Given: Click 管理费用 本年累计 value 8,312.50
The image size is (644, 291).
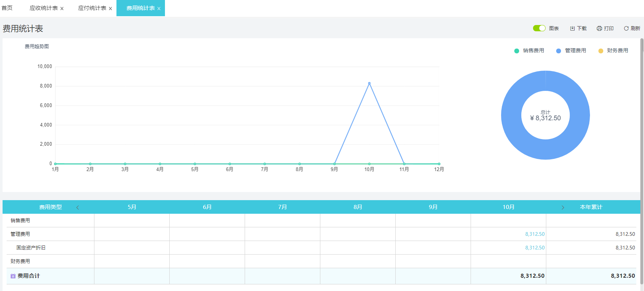Looking at the screenshot, I should (x=625, y=234).
